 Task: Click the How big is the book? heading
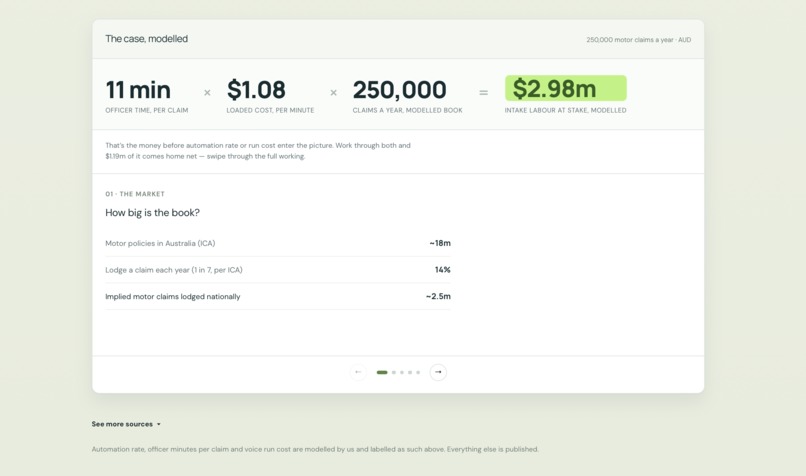152,213
